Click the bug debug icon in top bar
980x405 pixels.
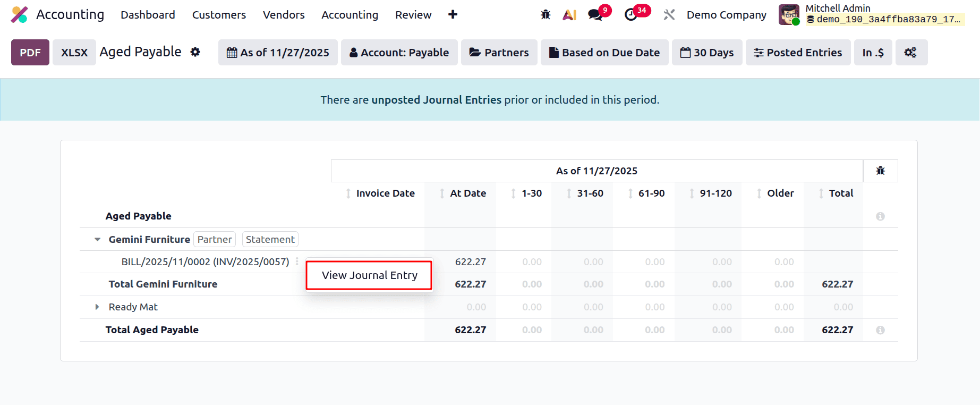click(546, 15)
